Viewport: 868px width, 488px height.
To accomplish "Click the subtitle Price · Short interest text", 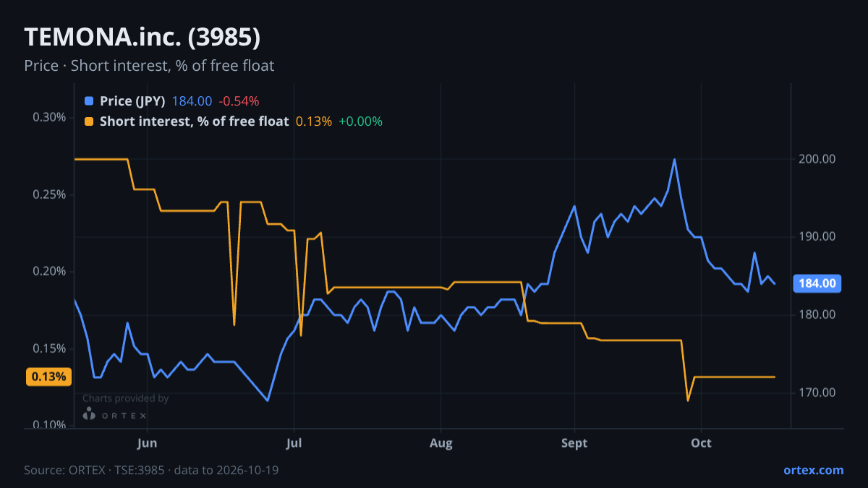I will (149, 66).
